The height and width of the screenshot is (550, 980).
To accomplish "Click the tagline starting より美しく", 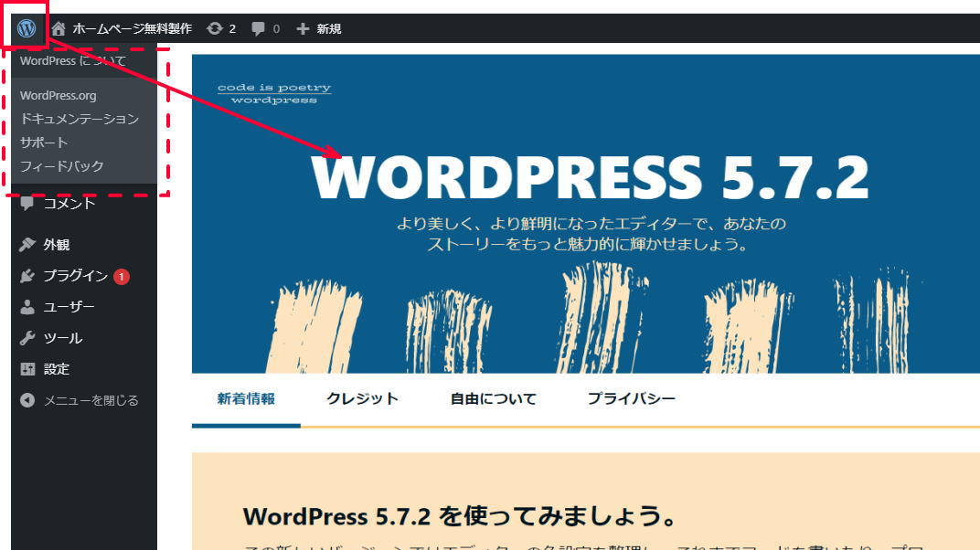I will 591,234.
